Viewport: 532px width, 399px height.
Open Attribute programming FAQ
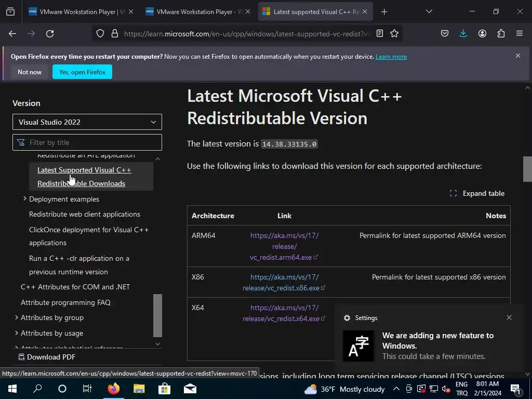pos(65,302)
